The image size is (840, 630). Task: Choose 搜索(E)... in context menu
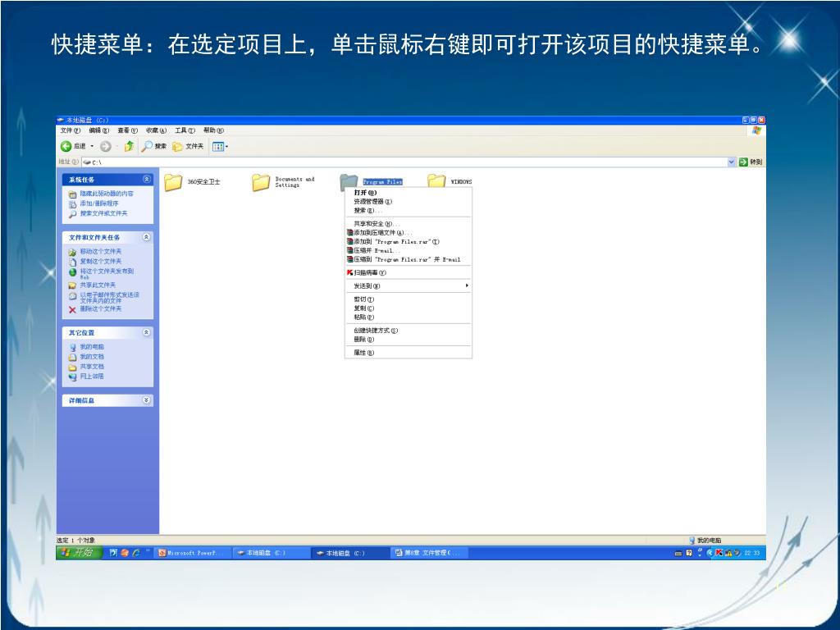[409, 211]
